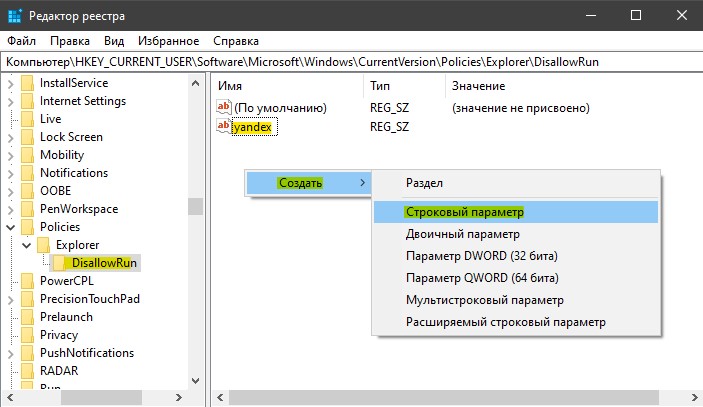
Task: Expand the Lock Screen key
Action: pyautogui.click(x=11, y=137)
